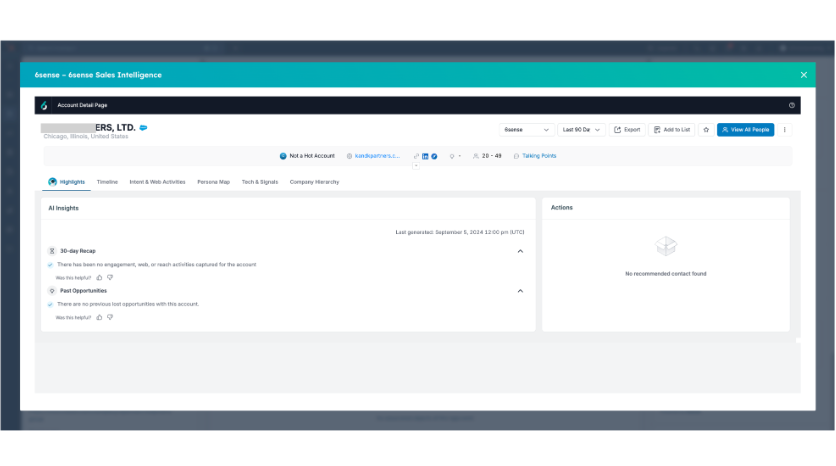Viewport: 836px width, 466px height.
Task: Give thumbs up to Past Opportunities insight
Action: (x=99, y=318)
